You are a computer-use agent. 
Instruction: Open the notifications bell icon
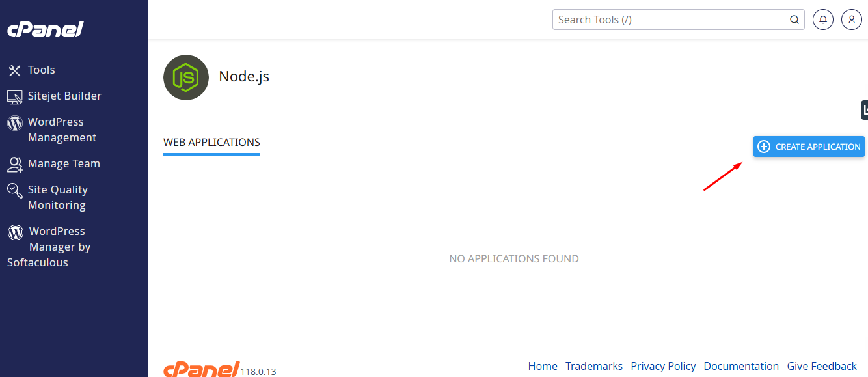pos(823,20)
